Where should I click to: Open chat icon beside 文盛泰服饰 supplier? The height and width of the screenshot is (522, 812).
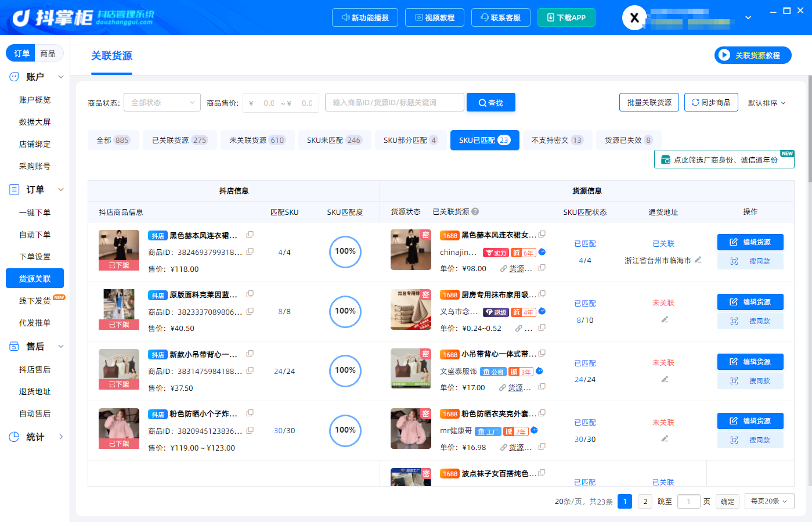tap(539, 371)
